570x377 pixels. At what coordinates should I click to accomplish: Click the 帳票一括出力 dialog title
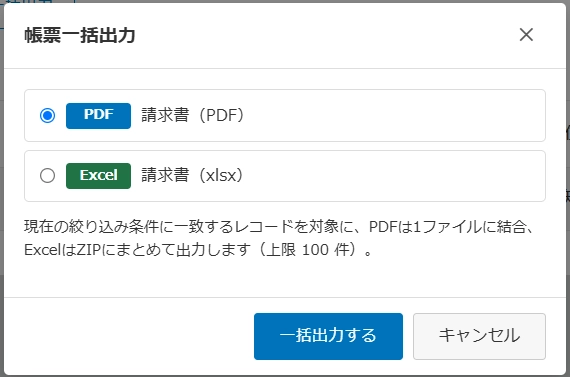[80, 35]
